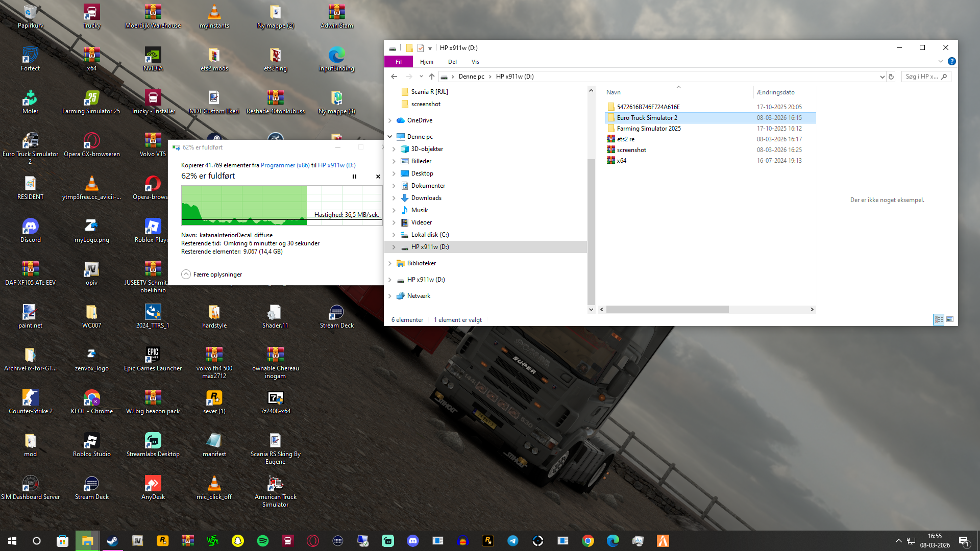Click the search HP x911w field
This screenshot has height=551, width=980.
click(921, 77)
